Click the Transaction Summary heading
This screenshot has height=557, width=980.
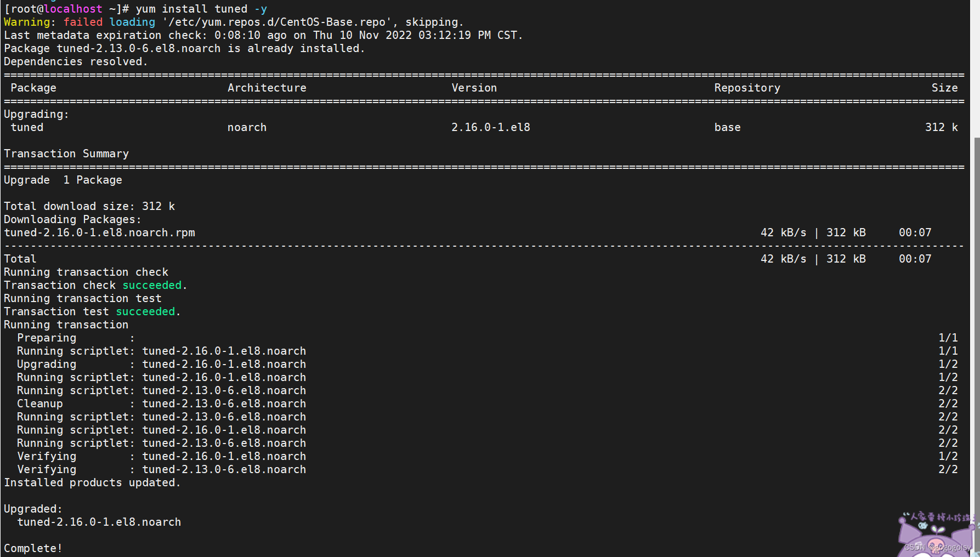tap(66, 154)
